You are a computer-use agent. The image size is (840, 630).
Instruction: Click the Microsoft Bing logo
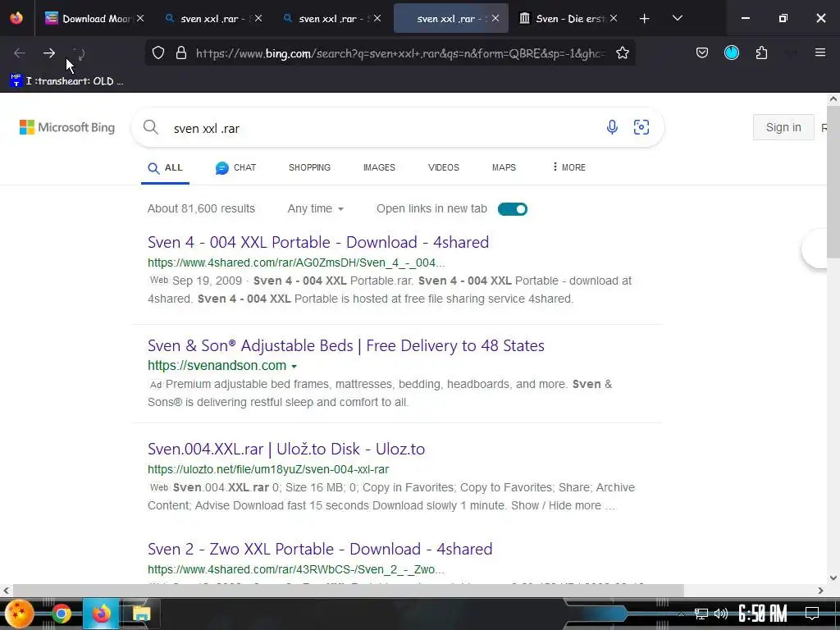pos(67,127)
